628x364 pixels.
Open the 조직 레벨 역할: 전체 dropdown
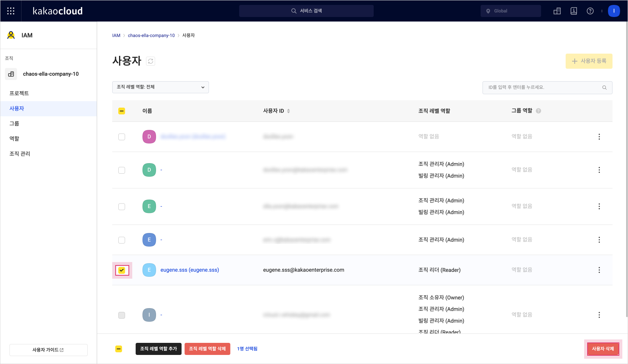tap(161, 87)
